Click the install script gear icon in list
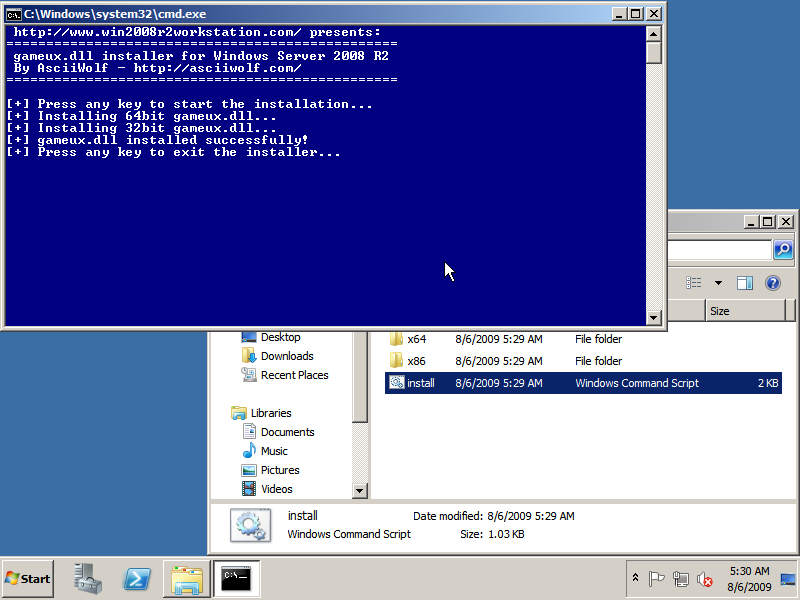Image resolution: width=800 pixels, height=600 pixels. [x=396, y=382]
